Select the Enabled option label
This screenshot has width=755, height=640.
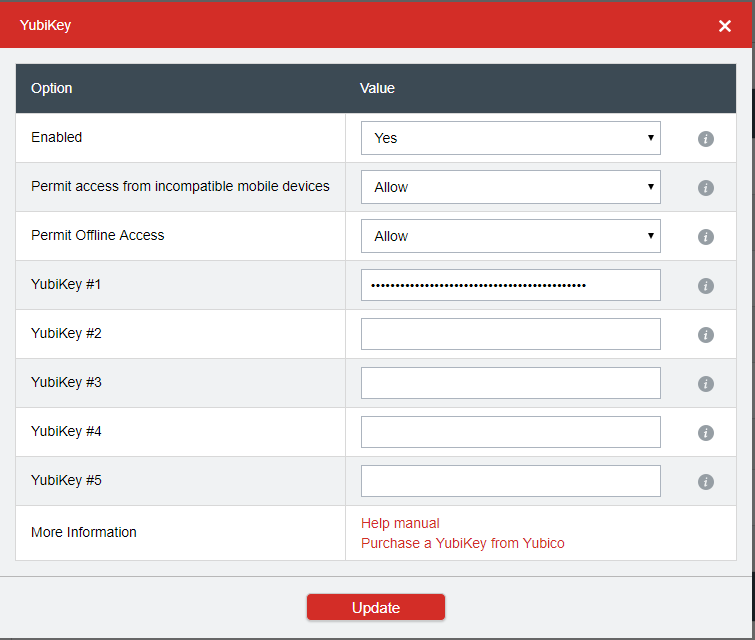[x=56, y=137]
